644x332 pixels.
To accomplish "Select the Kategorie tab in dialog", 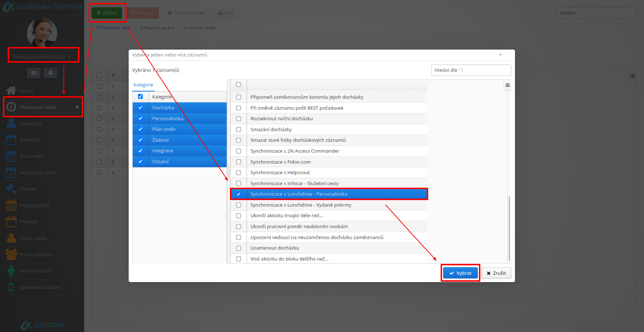I will (143, 85).
